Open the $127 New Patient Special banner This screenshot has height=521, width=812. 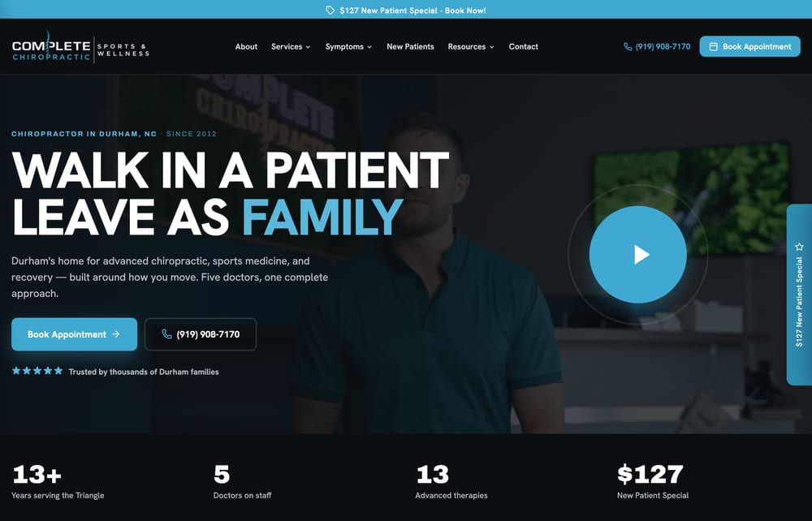[x=406, y=11]
